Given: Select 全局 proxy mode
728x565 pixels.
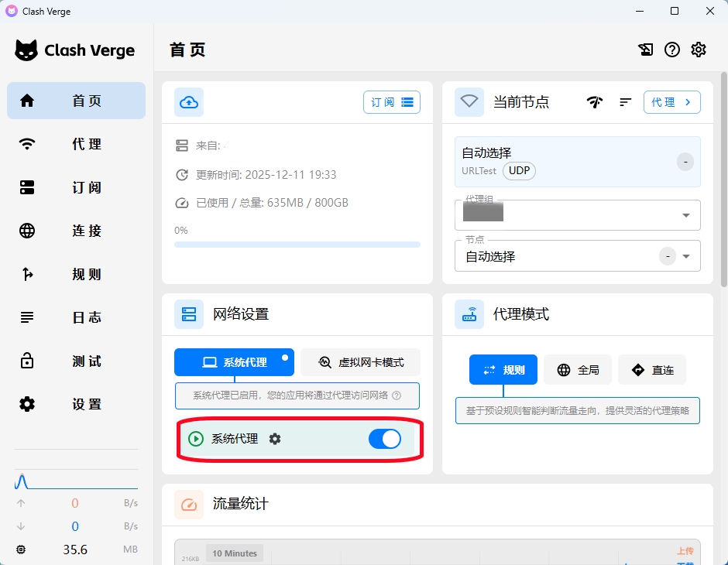Looking at the screenshot, I should [578, 370].
